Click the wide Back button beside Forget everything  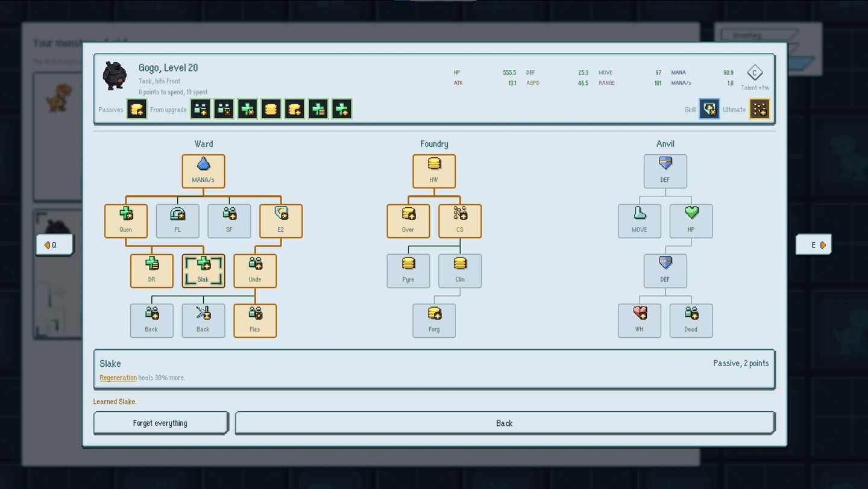tap(505, 423)
